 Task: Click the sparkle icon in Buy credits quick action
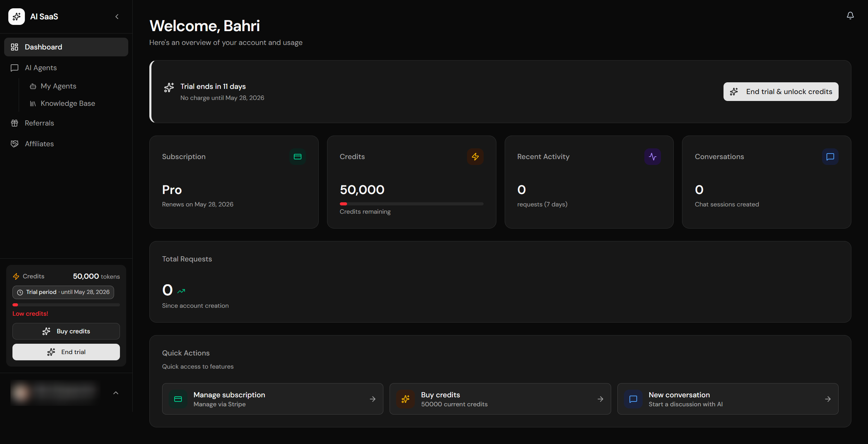pos(405,399)
